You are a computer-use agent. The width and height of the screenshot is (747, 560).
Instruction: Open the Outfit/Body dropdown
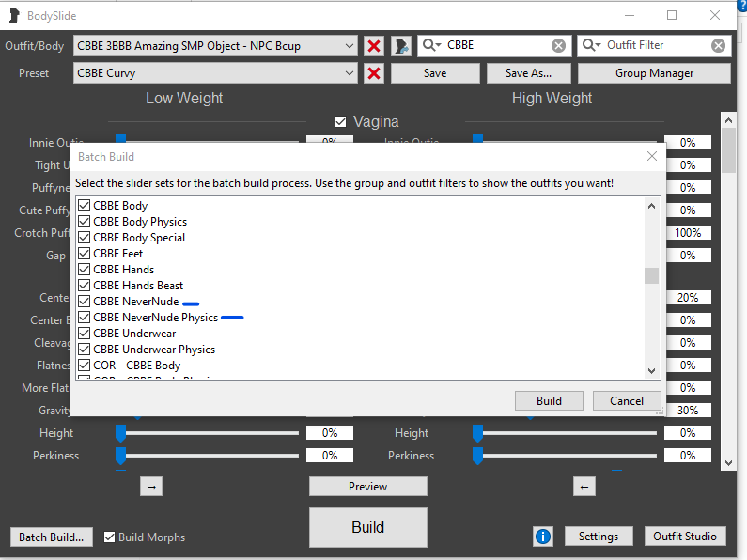(350, 46)
